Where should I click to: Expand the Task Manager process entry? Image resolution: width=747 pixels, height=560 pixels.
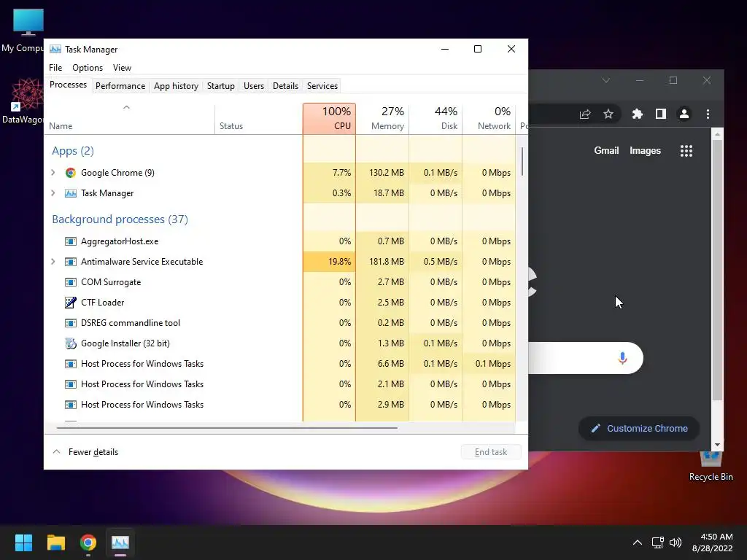tap(53, 193)
